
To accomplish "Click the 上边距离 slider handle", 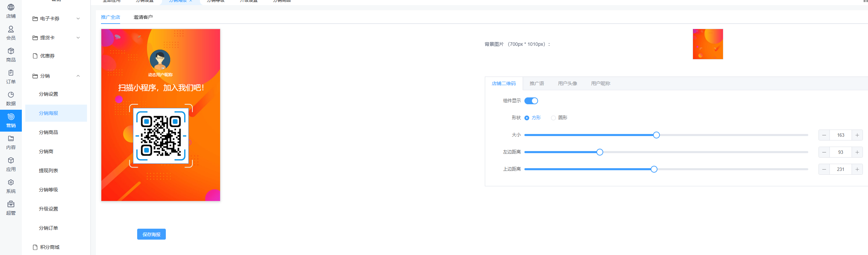I will pos(654,169).
